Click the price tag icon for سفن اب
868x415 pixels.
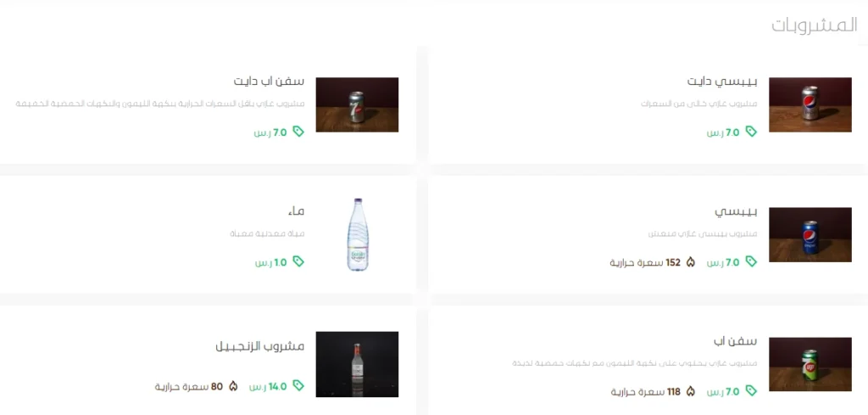point(751,391)
